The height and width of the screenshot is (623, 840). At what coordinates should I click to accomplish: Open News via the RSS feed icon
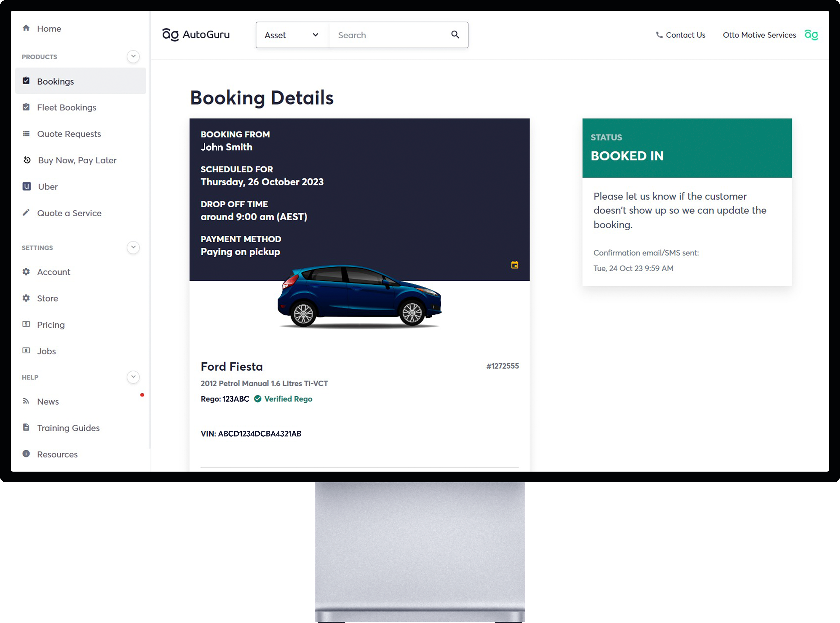pos(26,401)
